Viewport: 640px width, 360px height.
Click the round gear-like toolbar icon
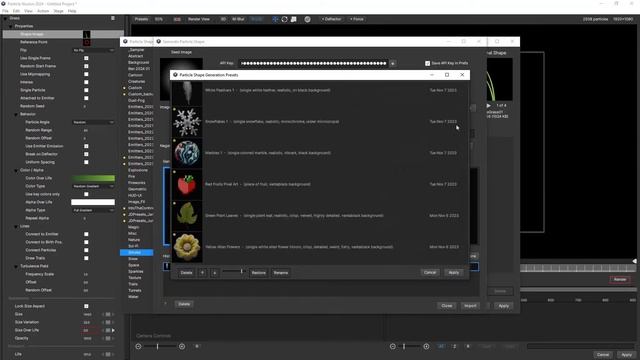pos(307,19)
